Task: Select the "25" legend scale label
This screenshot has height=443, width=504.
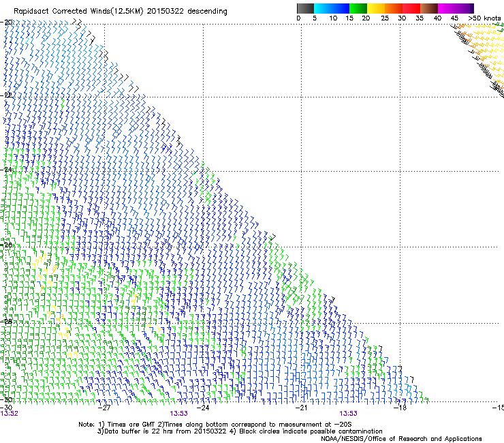Action: point(385,18)
